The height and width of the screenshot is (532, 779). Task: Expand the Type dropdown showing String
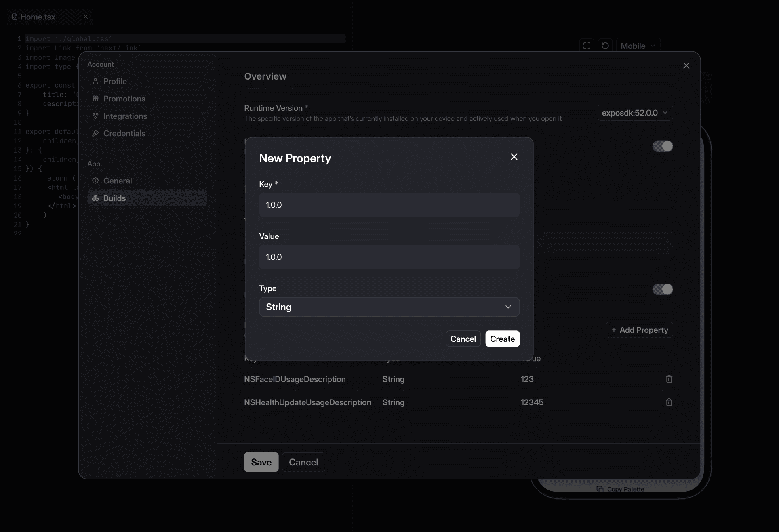(389, 307)
